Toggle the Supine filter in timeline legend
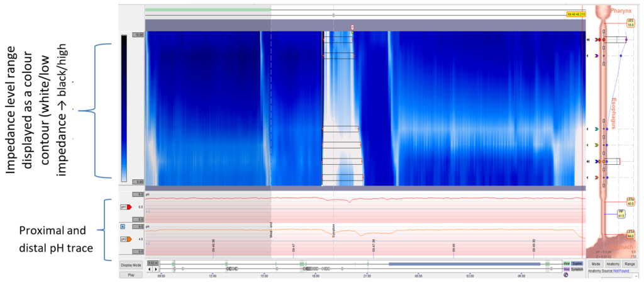This screenshot has height=285, width=644. pyautogui.click(x=577, y=263)
